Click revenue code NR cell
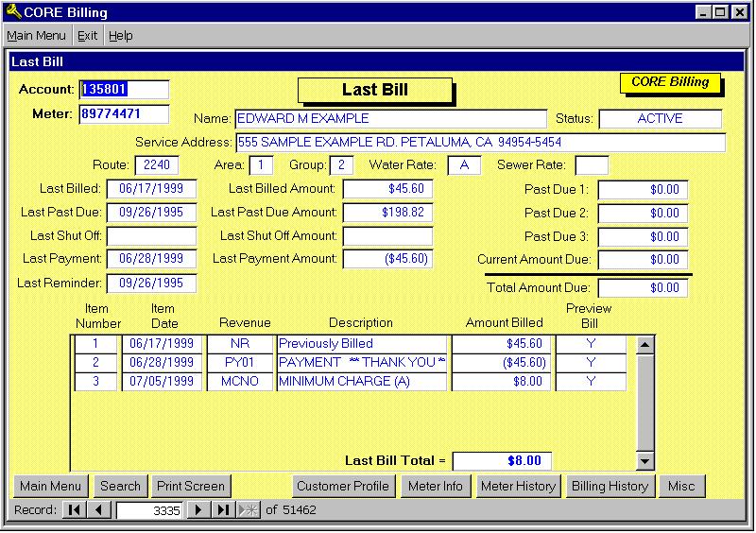The height and width of the screenshot is (533, 756). (240, 343)
